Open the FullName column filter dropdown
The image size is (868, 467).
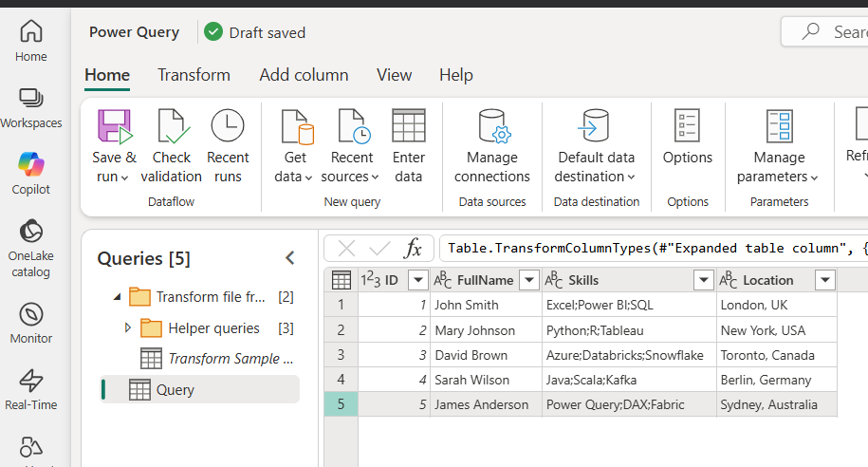528,280
